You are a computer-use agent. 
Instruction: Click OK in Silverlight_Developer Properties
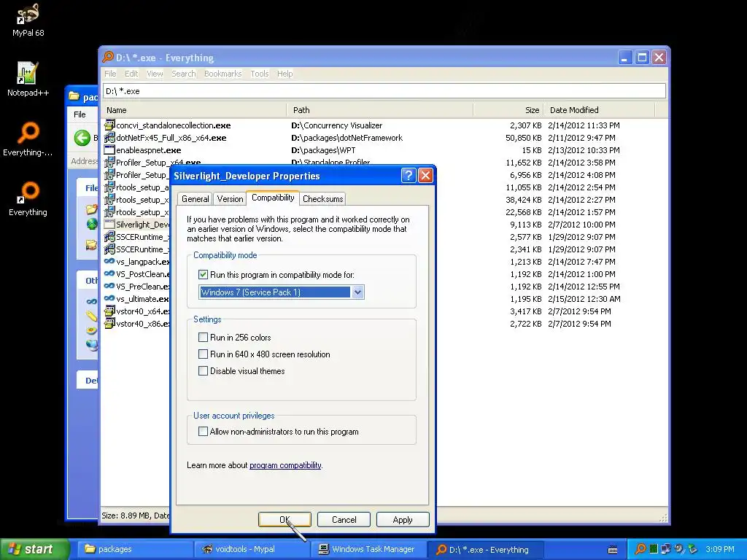point(285,519)
